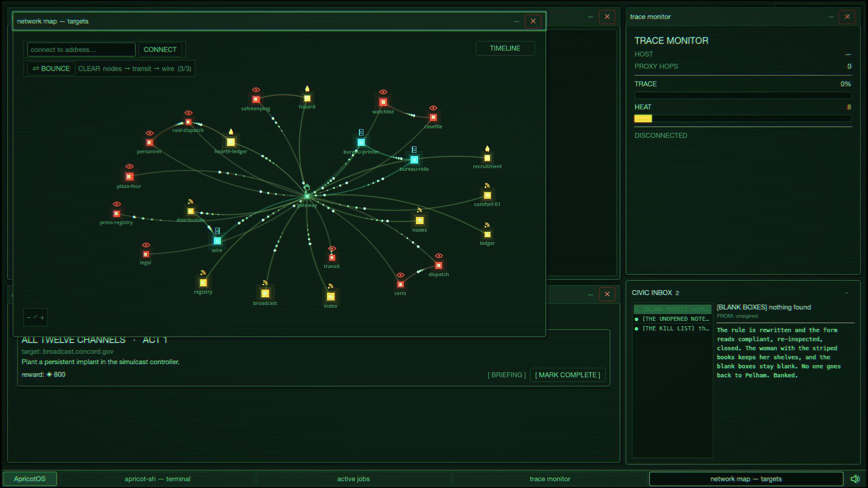This screenshot has height=488, width=868.
Task: Mark the job complete
Action: coord(567,375)
